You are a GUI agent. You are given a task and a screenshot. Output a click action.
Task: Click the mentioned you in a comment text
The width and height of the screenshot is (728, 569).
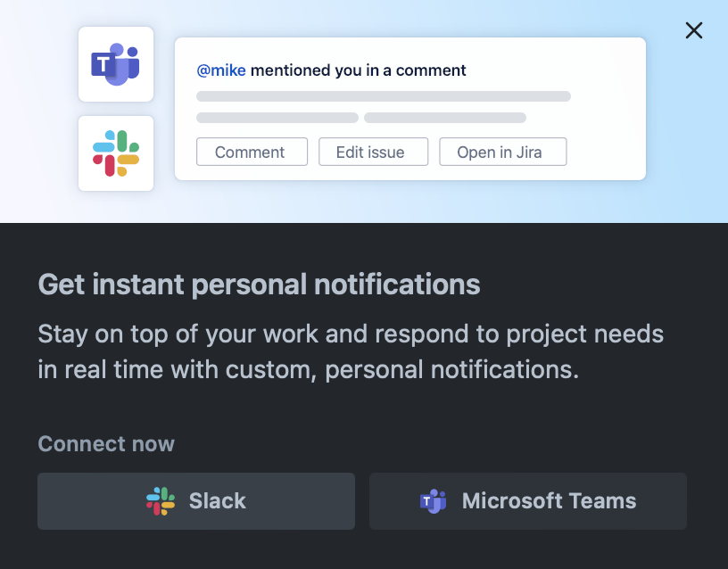pyautogui.click(x=357, y=70)
